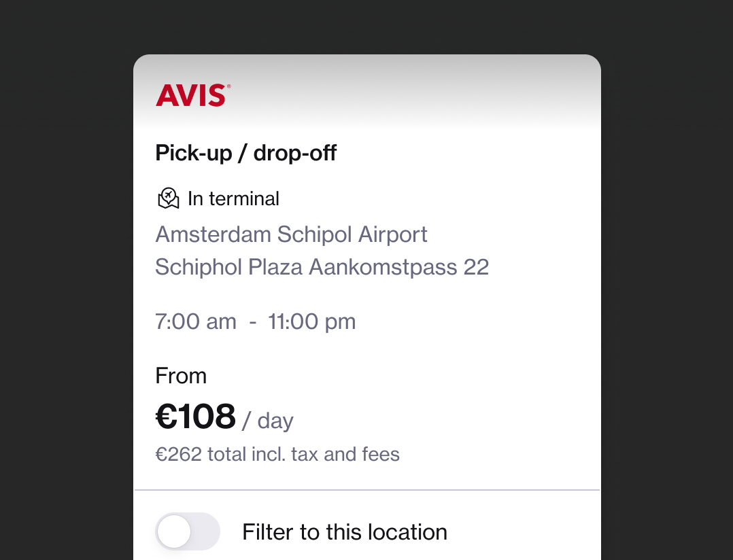Click the €262 total amount
This screenshot has width=733, height=560.
pyautogui.click(x=179, y=454)
